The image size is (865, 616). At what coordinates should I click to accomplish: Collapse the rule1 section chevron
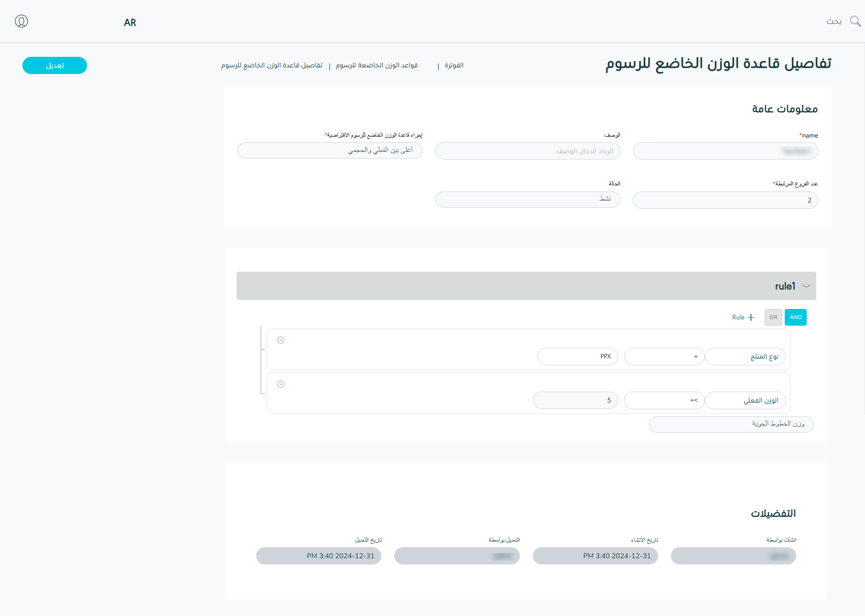[x=806, y=287]
